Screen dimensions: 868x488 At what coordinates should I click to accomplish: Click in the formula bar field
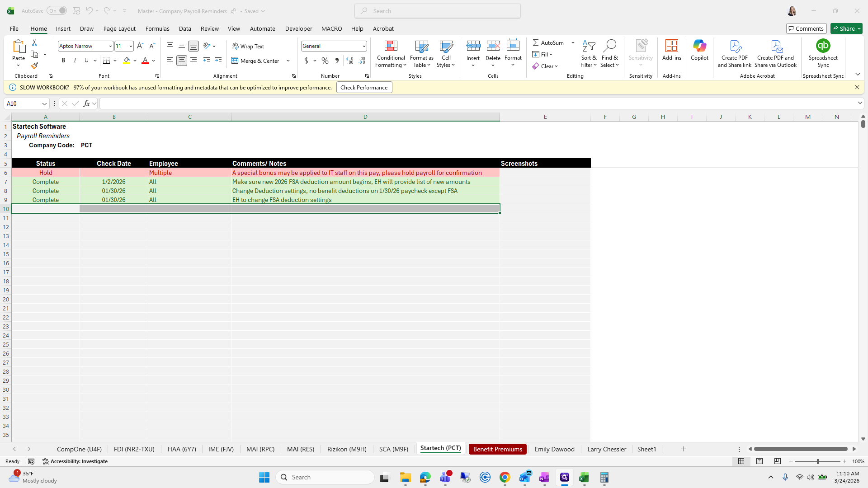[x=475, y=103]
